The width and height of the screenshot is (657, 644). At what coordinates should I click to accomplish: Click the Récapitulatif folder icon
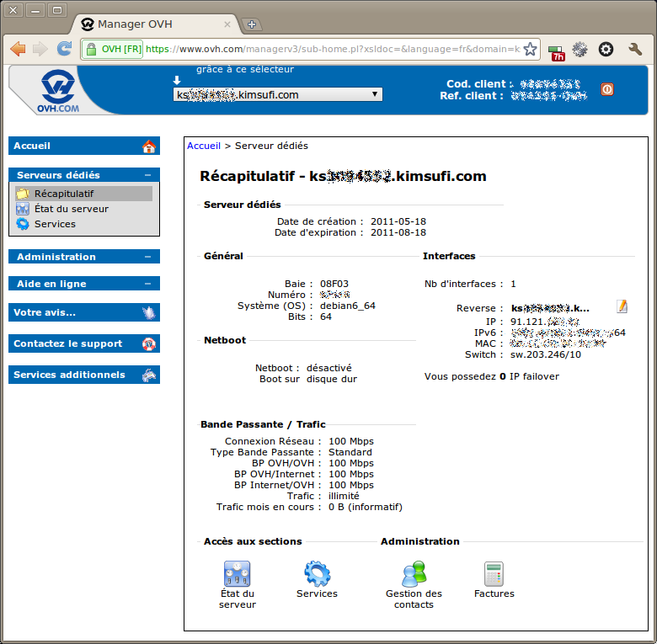[23, 194]
